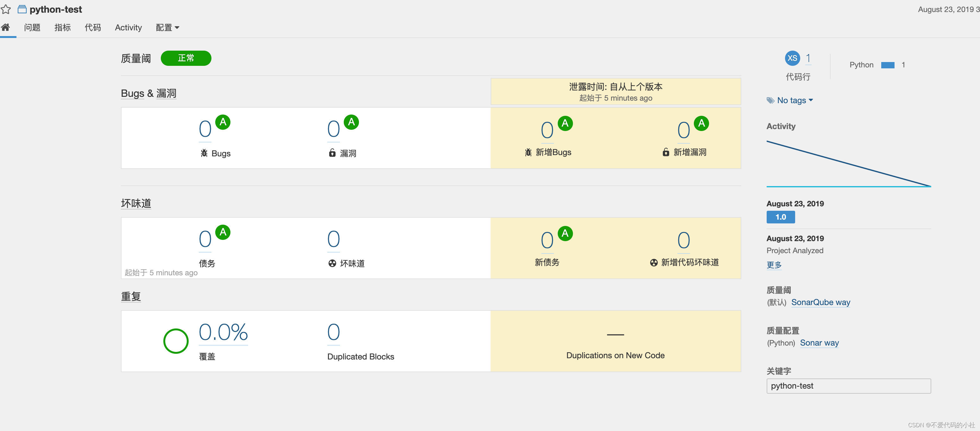The image size is (980, 431).
Task: Open the 指标 tab
Action: pyautogui.click(x=62, y=28)
